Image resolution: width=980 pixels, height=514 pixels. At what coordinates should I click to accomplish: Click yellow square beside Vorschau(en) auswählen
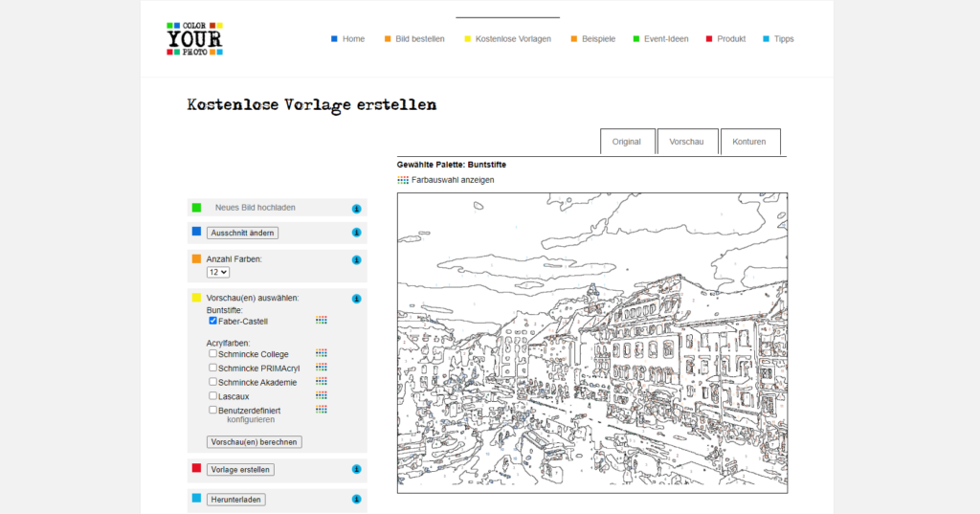[x=196, y=298]
